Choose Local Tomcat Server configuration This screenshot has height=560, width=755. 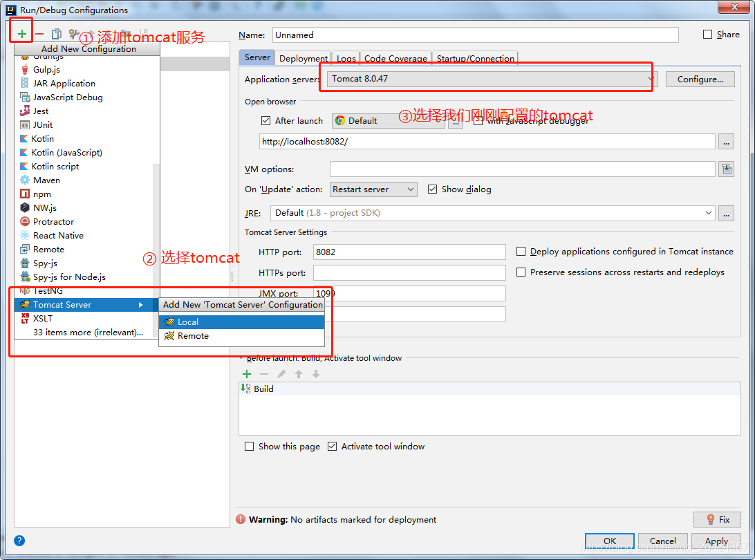point(242,322)
